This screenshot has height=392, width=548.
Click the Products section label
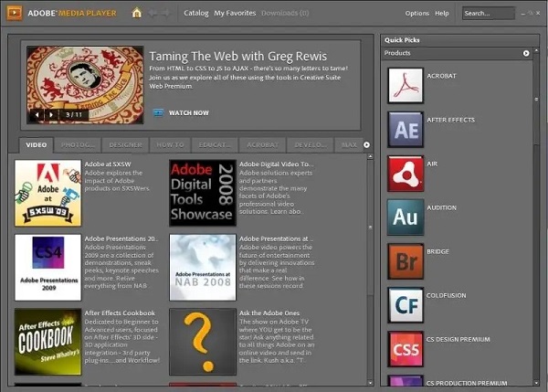point(397,53)
